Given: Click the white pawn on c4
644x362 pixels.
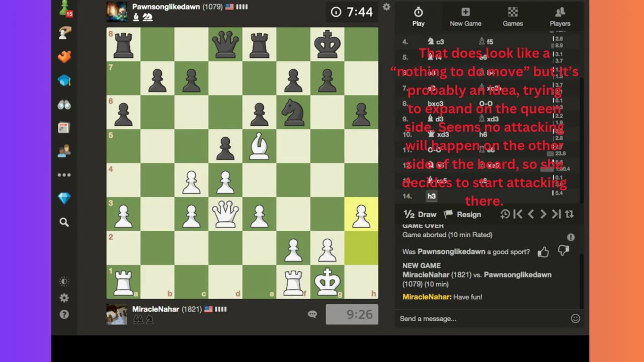Looking at the screenshot, I should pos(191,180).
